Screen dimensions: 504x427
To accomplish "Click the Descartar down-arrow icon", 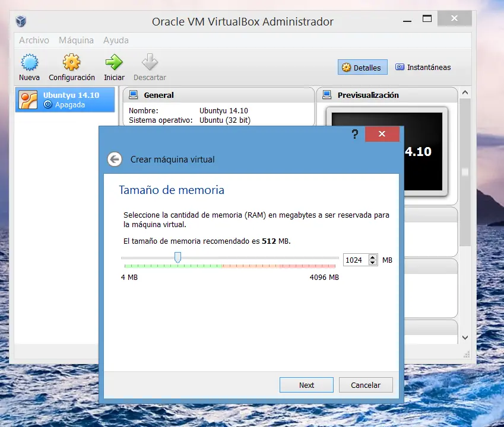I will click(x=150, y=62).
